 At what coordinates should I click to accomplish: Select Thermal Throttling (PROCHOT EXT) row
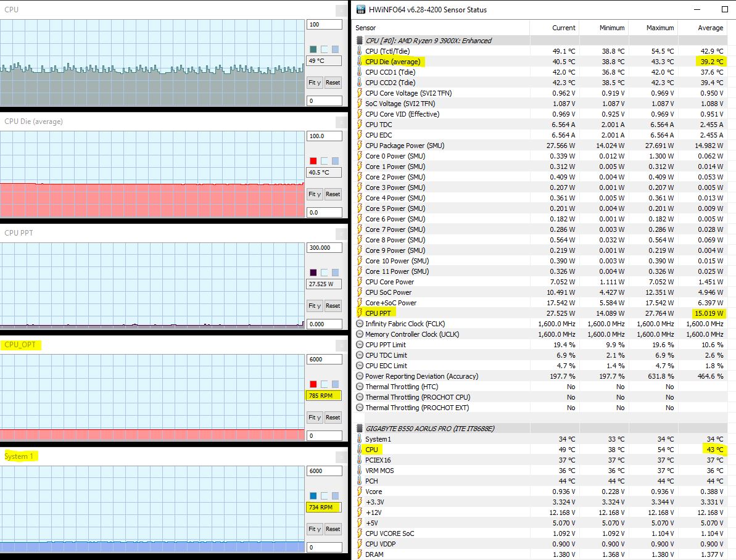tap(540, 408)
